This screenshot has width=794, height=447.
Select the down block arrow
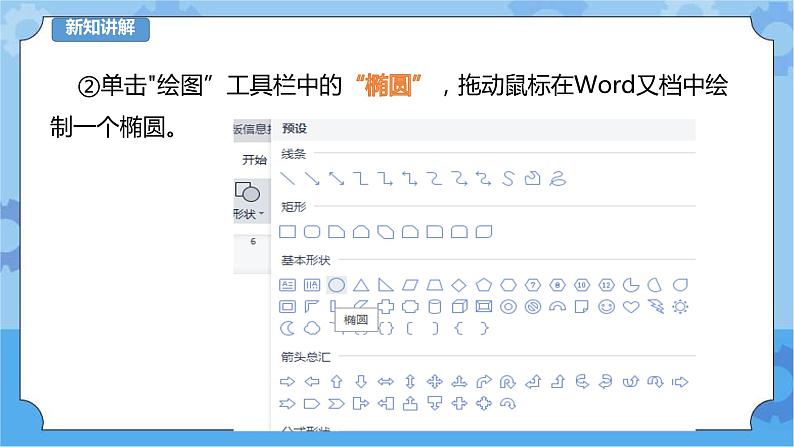pyautogui.click(x=361, y=382)
